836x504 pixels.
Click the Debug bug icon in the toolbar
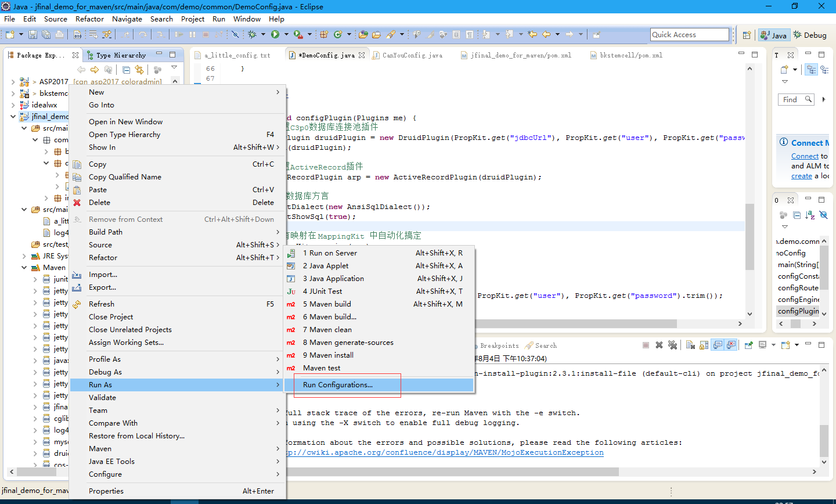coord(252,35)
